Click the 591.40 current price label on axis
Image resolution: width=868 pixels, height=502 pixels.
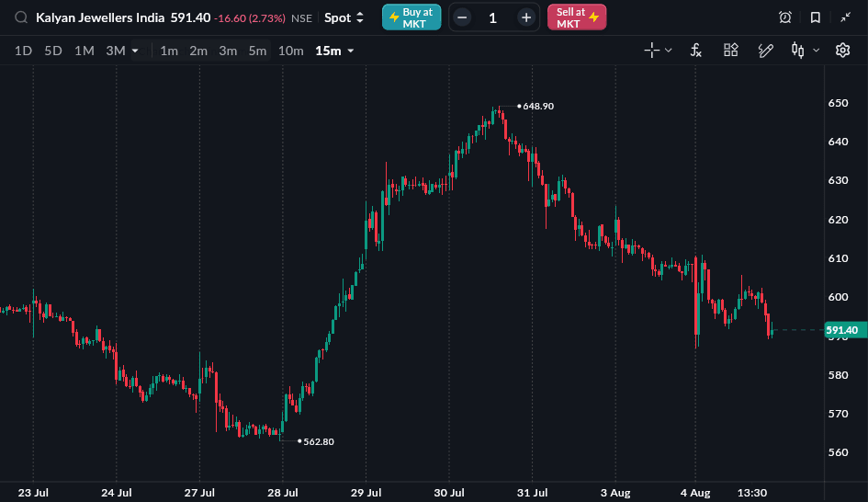tap(845, 330)
